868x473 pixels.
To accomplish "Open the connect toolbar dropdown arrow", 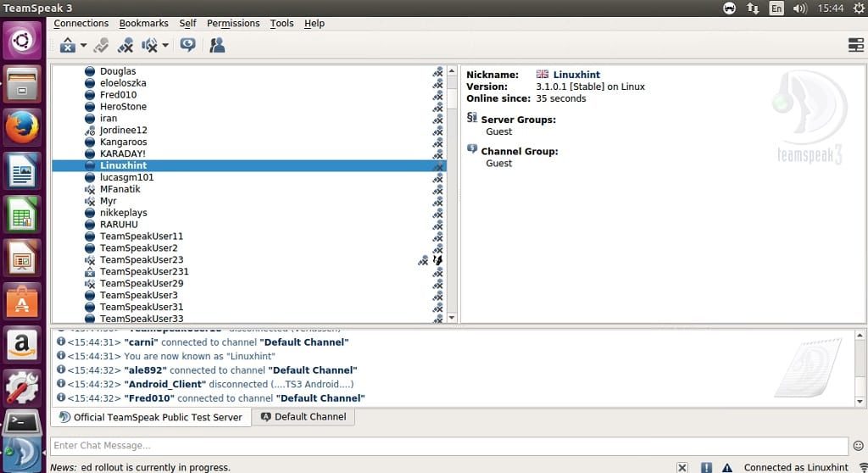I will [x=84, y=46].
